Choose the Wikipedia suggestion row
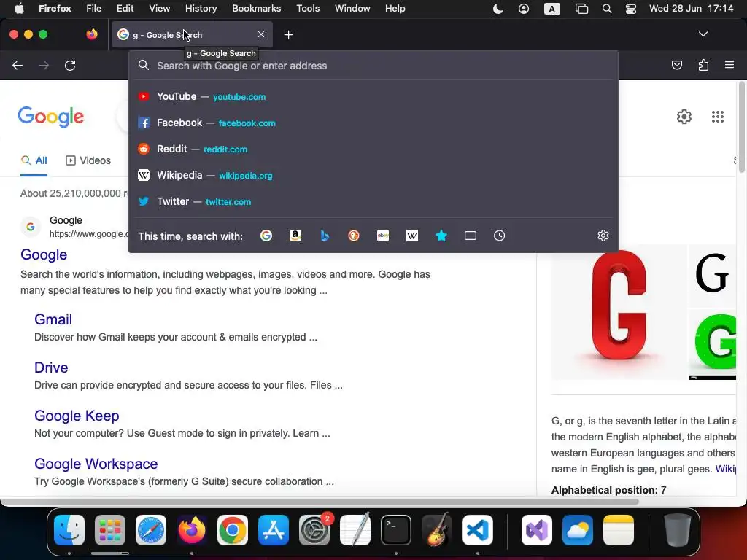Viewport: 747px width, 560px height. point(373,175)
